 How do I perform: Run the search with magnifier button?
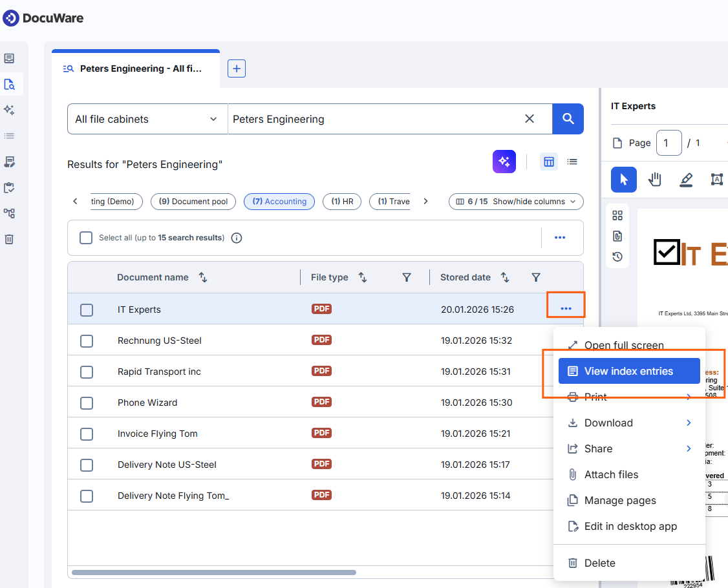coord(568,119)
